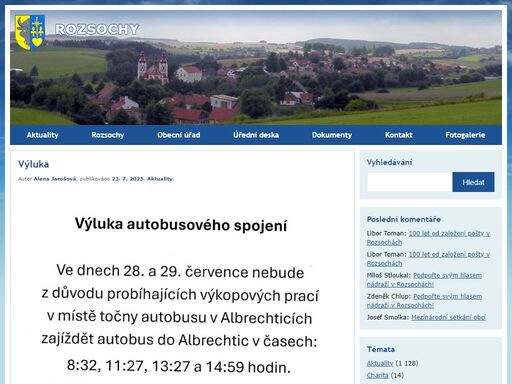Click the Rozsochy coat of arms logo

coord(30,32)
